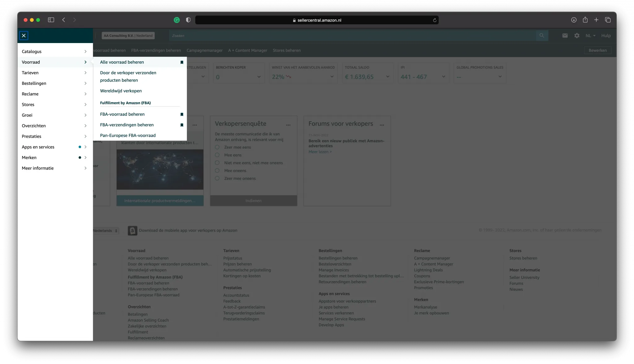Go back with the back arrow
The height and width of the screenshot is (364, 634).
(x=63, y=20)
